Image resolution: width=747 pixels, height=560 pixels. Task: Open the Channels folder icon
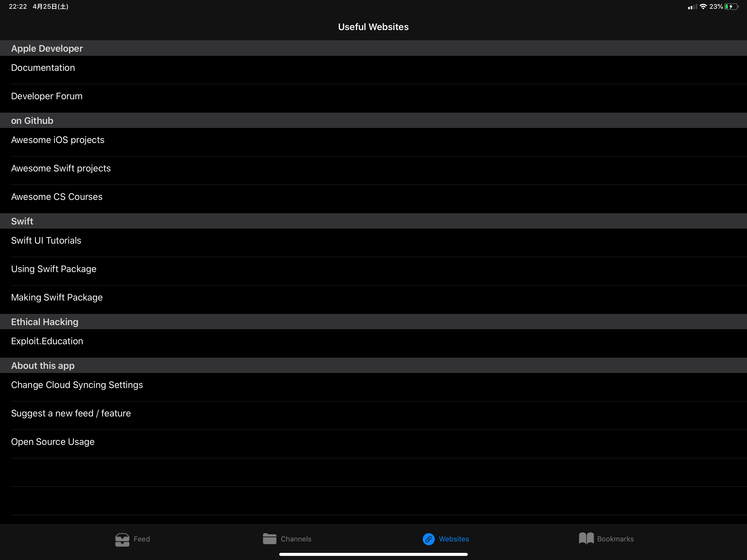coord(270,539)
